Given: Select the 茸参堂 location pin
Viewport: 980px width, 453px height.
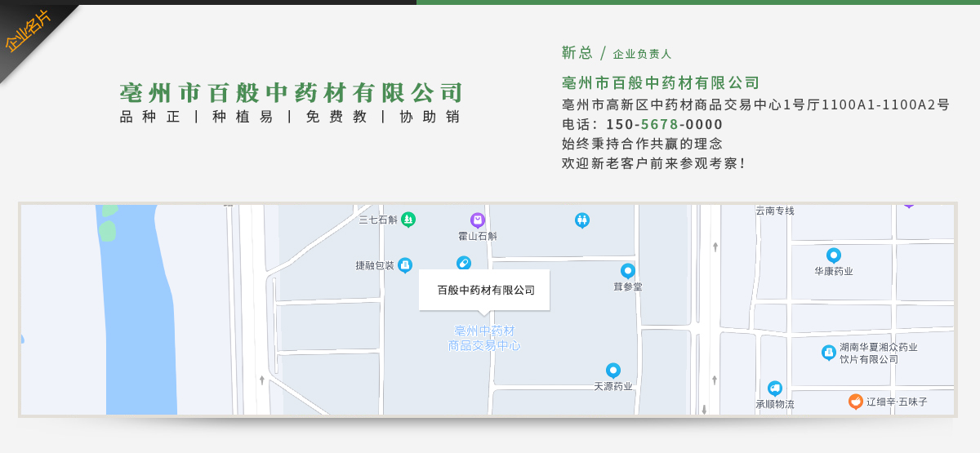Looking at the screenshot, I should click(x=627, y=270).
